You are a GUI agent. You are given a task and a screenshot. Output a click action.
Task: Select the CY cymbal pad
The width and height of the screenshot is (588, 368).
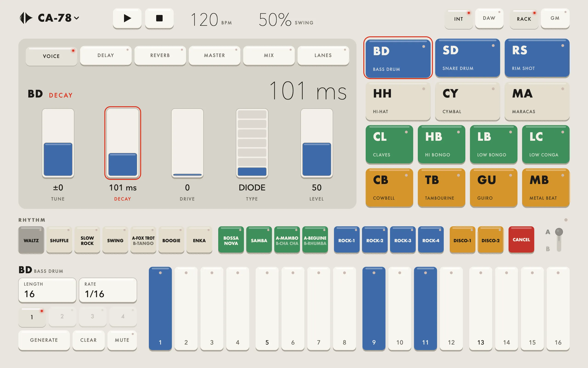pos(467,101)
